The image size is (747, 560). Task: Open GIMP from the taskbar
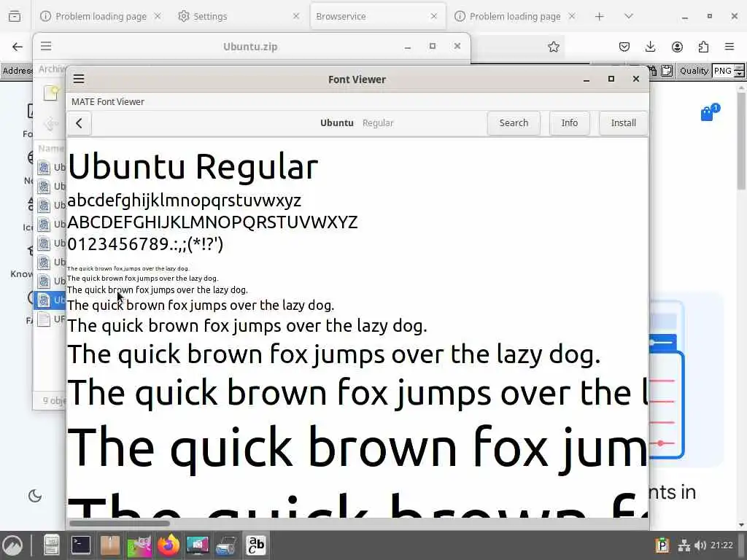[x=139, y=545]
